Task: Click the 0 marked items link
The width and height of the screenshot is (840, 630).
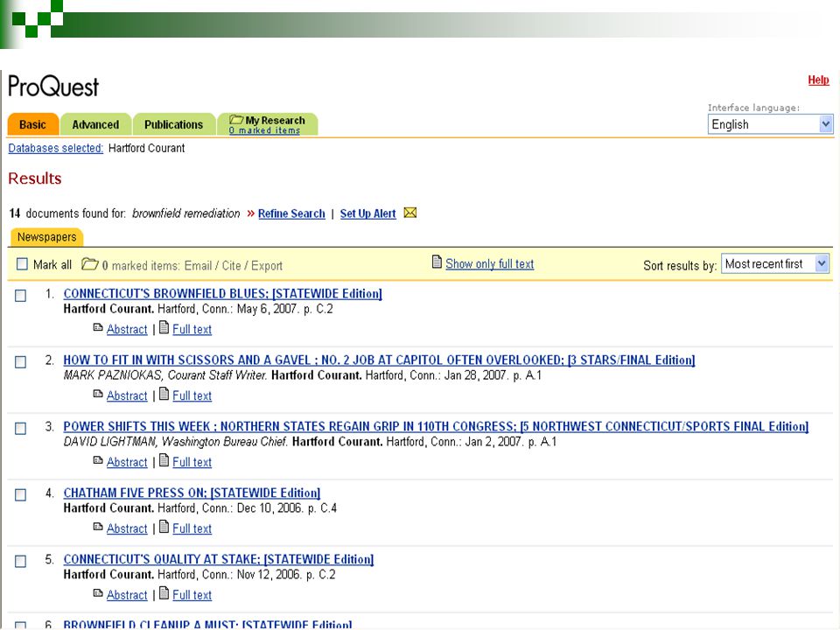Action: point(264,130)
